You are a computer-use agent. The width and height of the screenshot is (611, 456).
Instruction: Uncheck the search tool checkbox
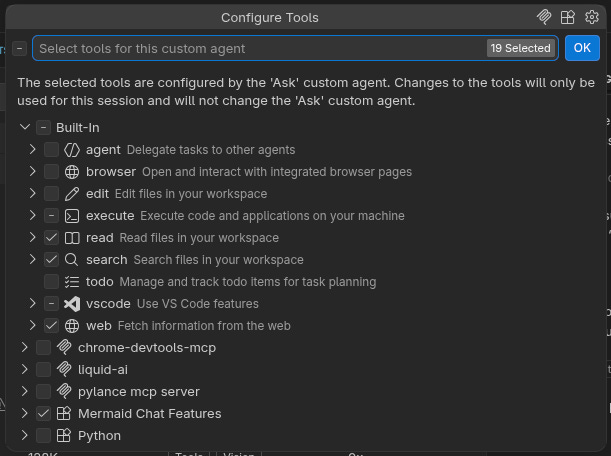click(x=51, y=260)
